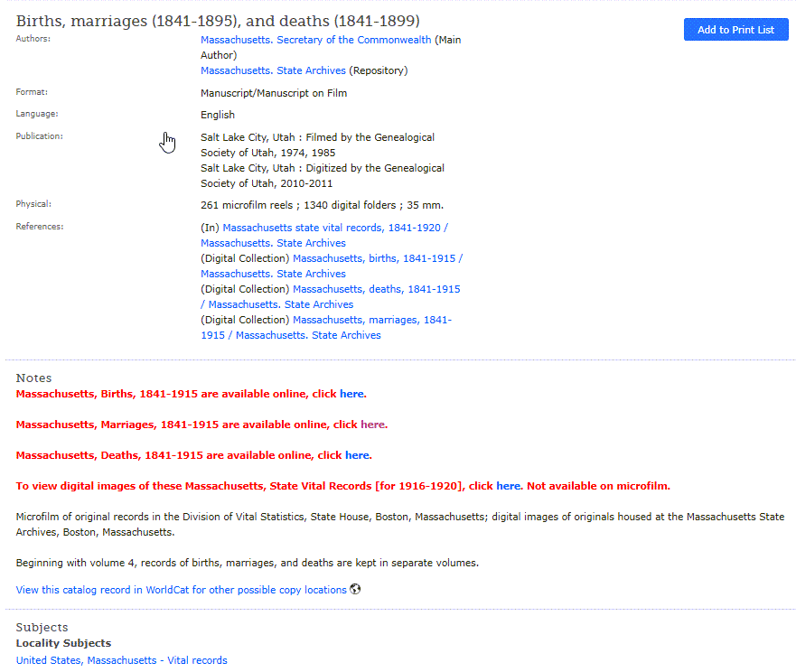Image resolution: width=796 pixels, height=672 pixels.
Task: Open United States, Massachusetts - Vital records subject
Action: pyautogui.click(x=121, y=660)
